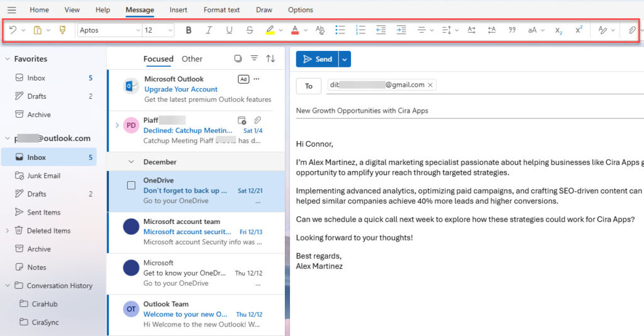Set right-to-left text direction
644x336 pixels.
(492, 30)
